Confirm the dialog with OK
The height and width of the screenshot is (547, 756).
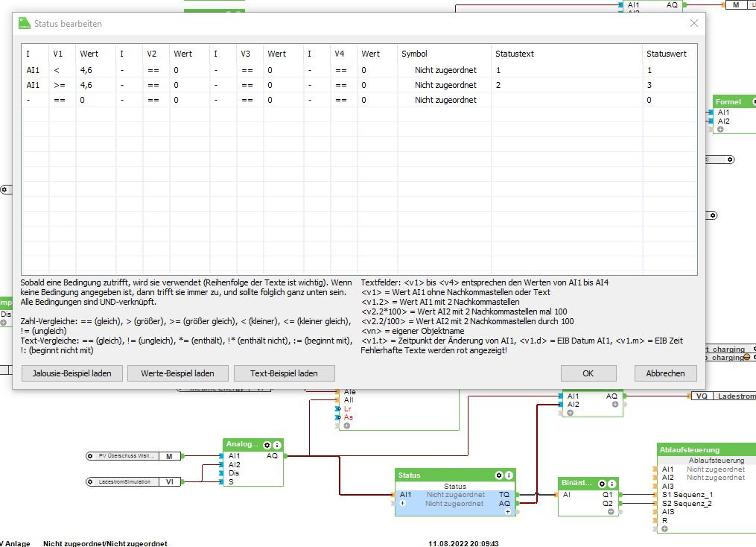point(588,373)
